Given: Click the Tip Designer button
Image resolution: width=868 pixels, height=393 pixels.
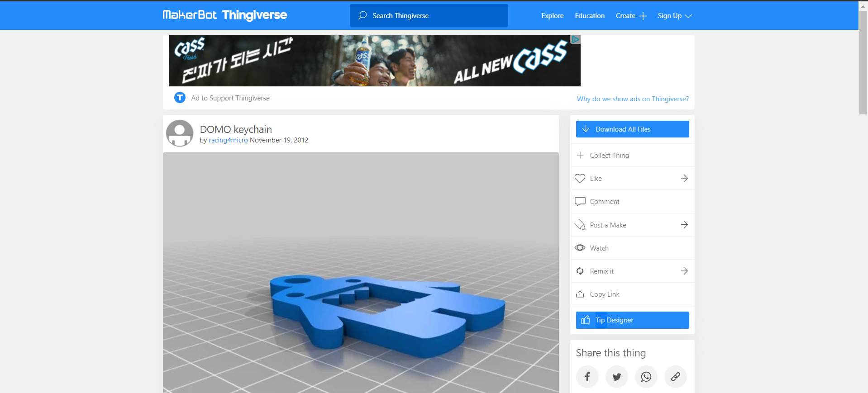Looking at the screenshot, I should click(x=632, y=320).
